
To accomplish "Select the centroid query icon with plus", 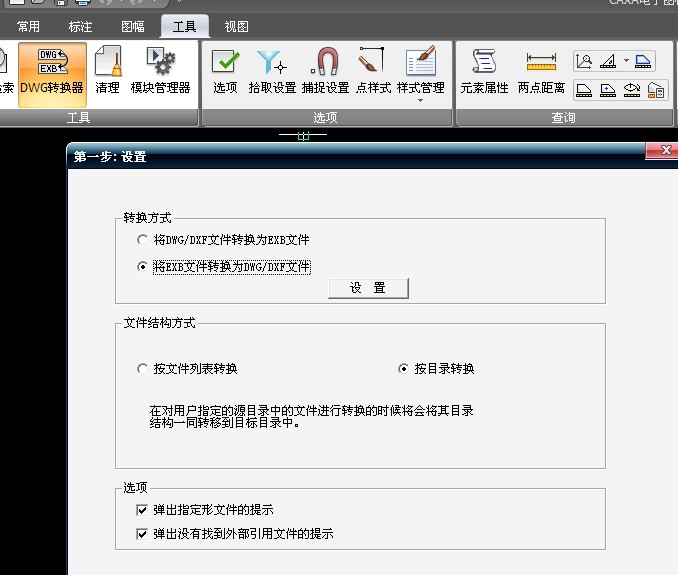I will pos(608,90).
